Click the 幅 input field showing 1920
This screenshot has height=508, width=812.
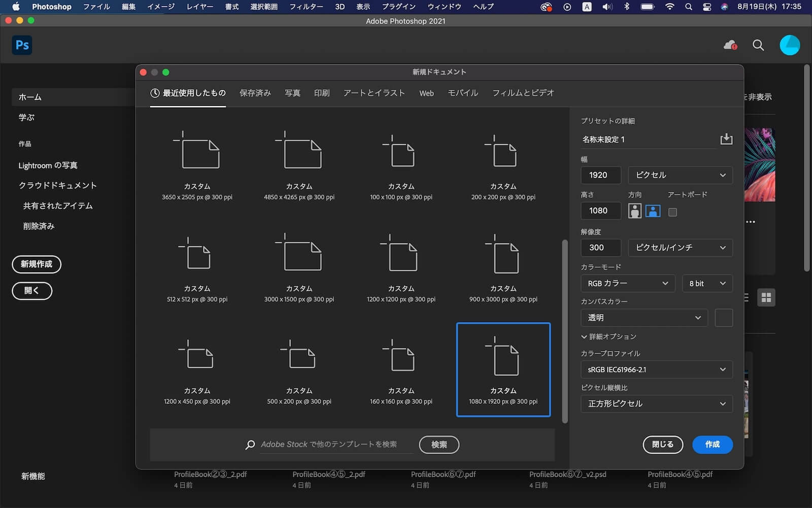point(601,175)
